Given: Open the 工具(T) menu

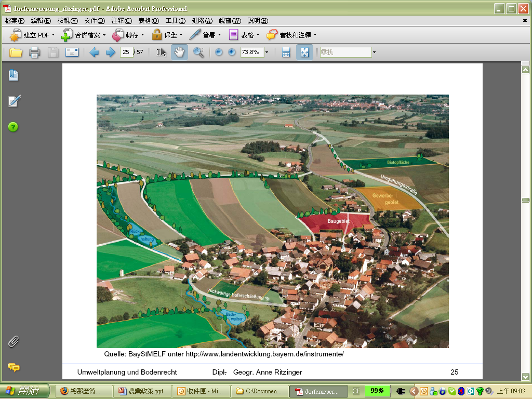Looking at the screenshot, I should tap(176, 21).
